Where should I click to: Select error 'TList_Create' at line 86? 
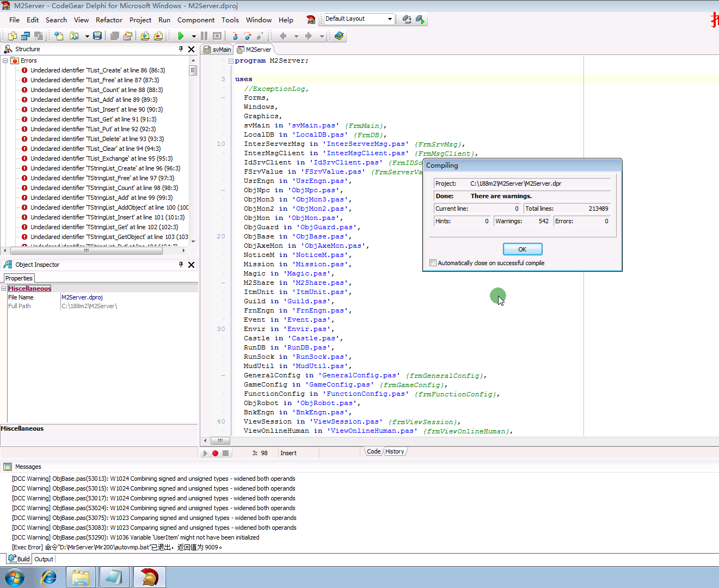[97, 70]
